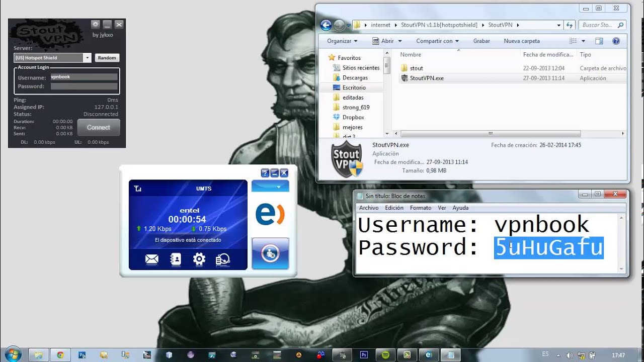Click the entel help question mark

click(265, 173)
